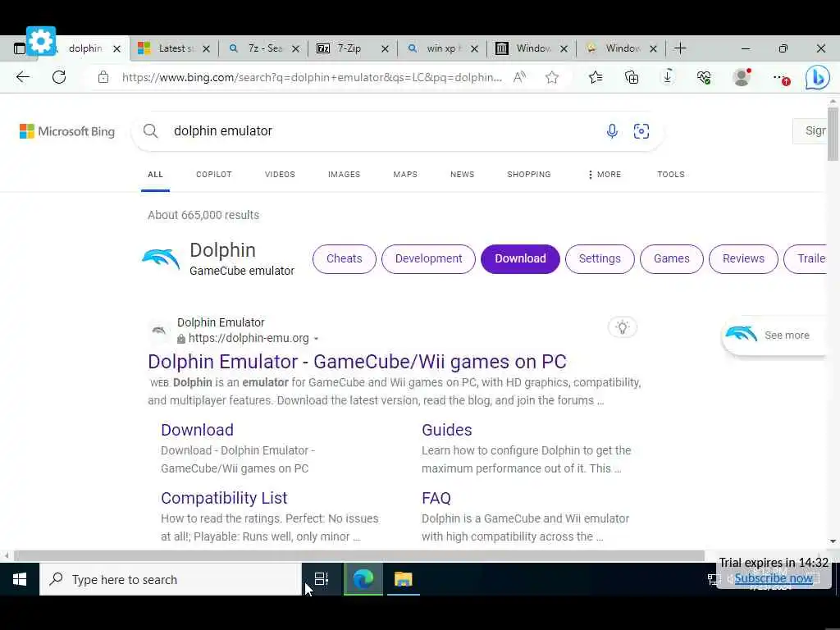Click Type here to search box

[171, 579]
